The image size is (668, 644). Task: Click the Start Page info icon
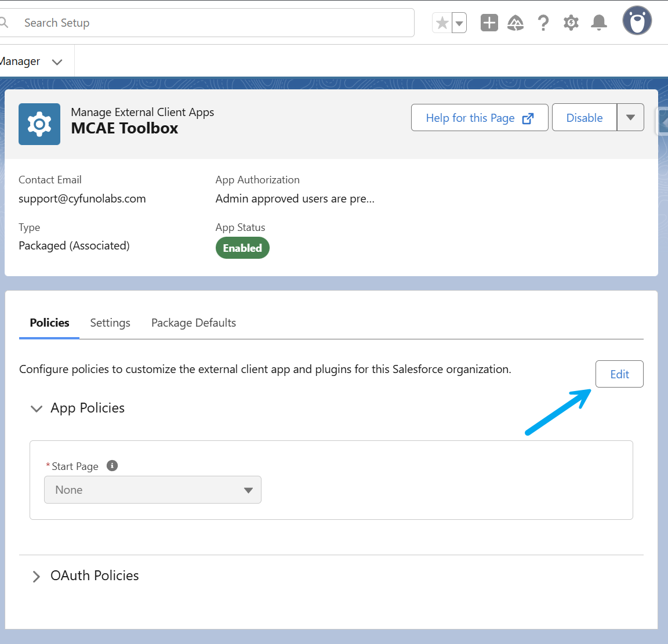click(112, 465)
